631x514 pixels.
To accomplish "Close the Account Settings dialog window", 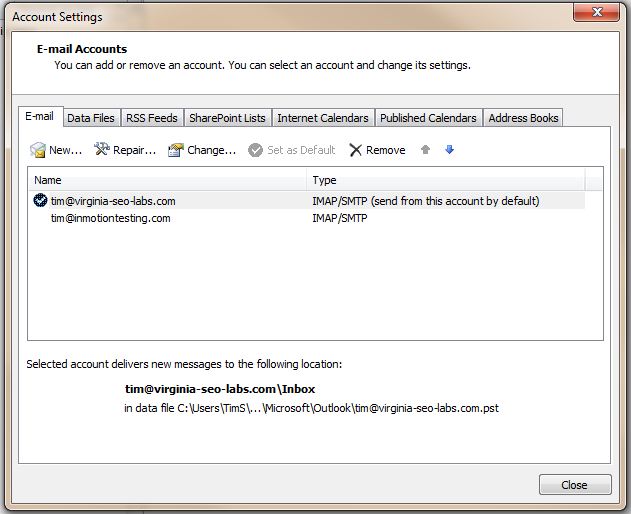I will pos(574,485).
